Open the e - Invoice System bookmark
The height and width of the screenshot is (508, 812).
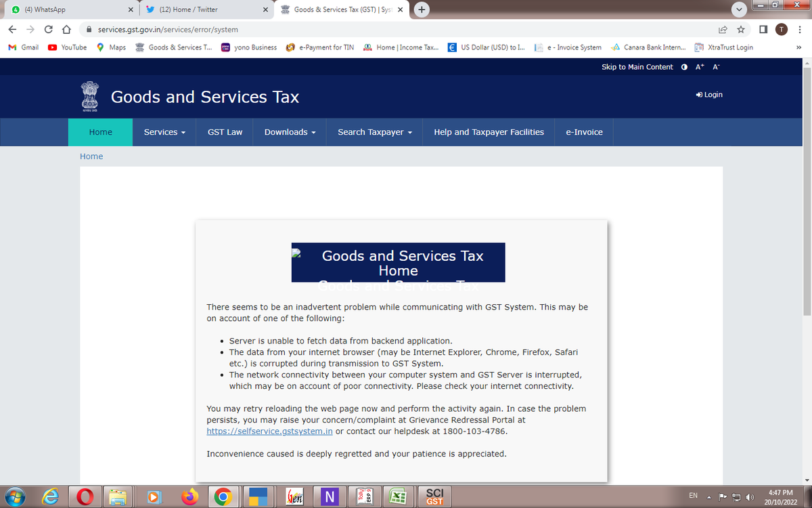click(x=568, y=47)
